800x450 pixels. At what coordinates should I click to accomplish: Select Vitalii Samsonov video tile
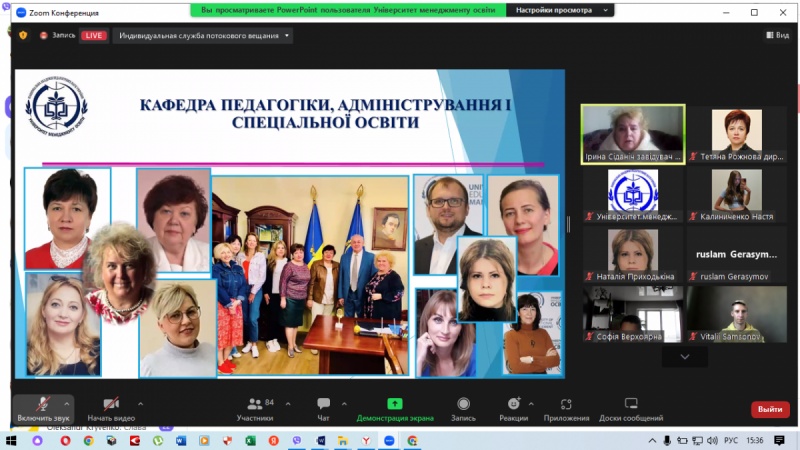(x=737, y=314)
